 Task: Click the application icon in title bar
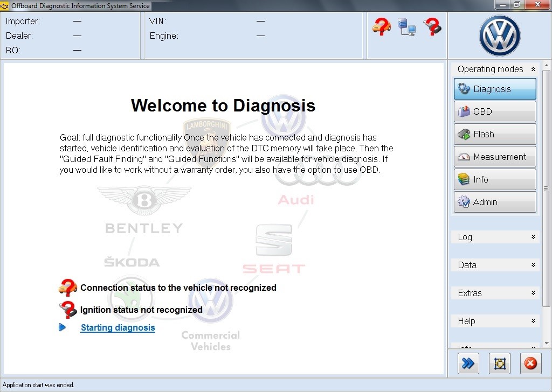(x=4, y=5)
